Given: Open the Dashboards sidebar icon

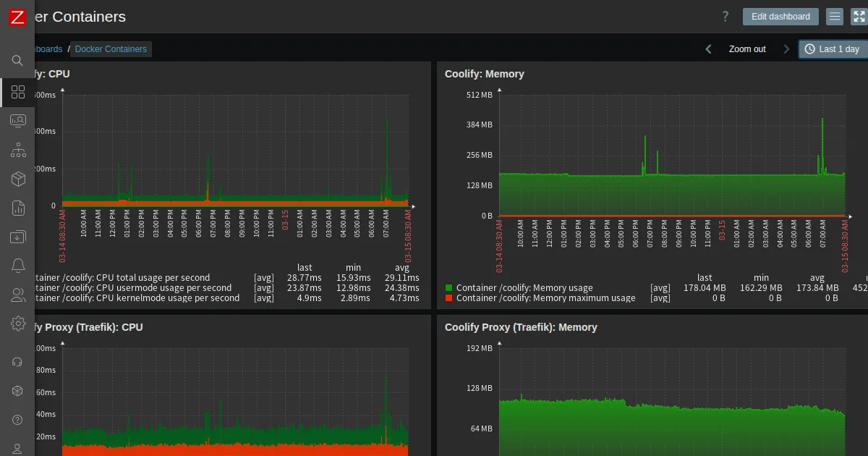Looking at the screenshot, I should coord(18,92).
